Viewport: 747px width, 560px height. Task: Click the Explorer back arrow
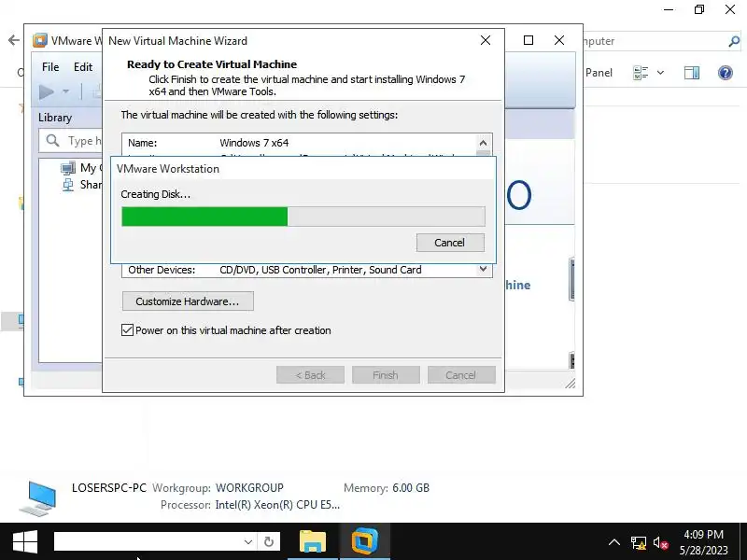(x=14, y=40)
